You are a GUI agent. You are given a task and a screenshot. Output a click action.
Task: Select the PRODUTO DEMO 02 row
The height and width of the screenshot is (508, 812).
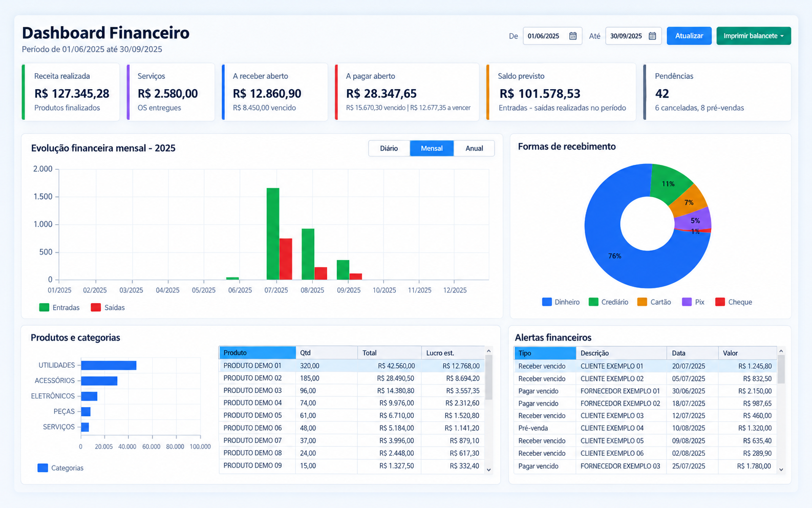[x=352, y=378]
